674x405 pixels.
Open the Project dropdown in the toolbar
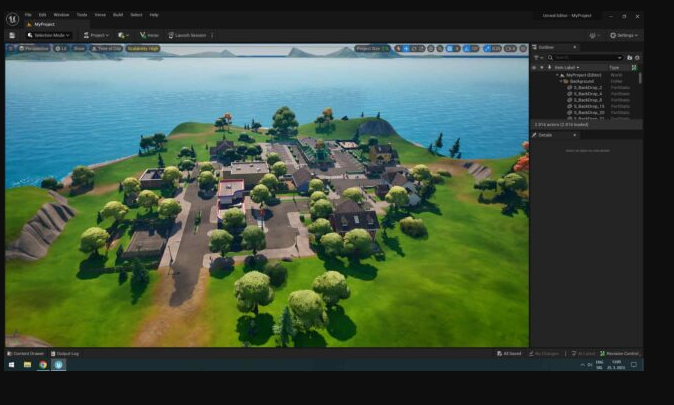96,35
